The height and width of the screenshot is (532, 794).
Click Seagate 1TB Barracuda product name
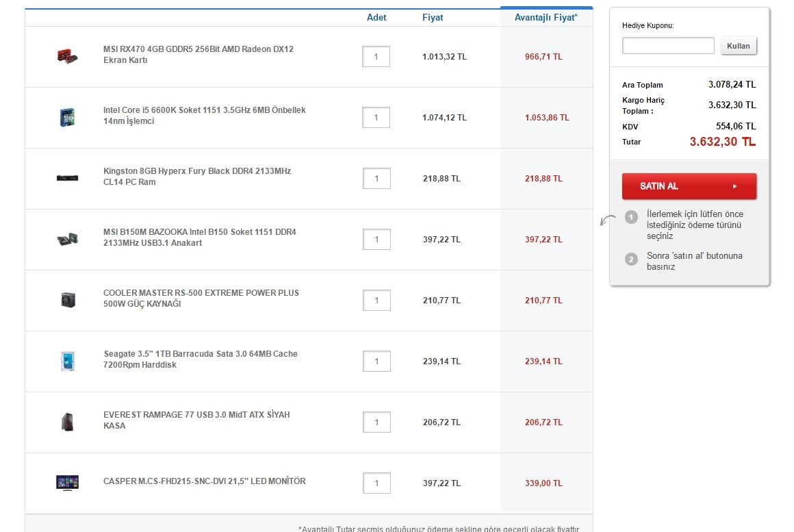(201, 359)
